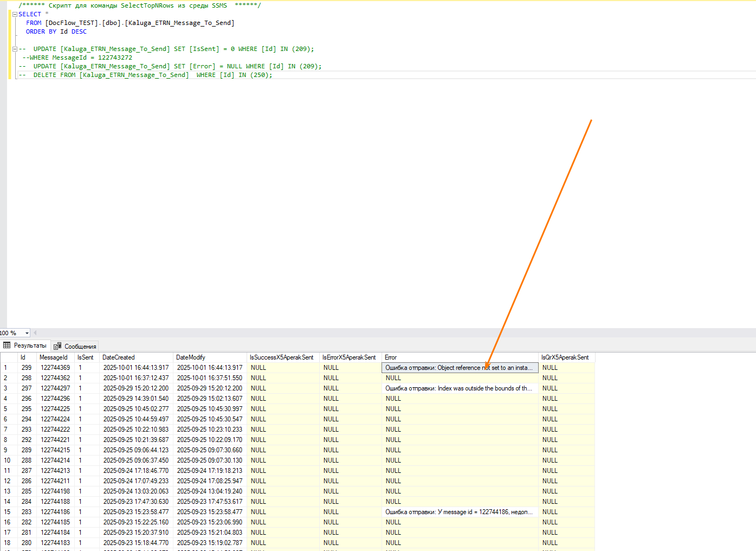The height and width of the screenshot is (551, 756).
Task: Click MessageId cell 122744296
Action: pyautogui.click(x=56, y=399)
